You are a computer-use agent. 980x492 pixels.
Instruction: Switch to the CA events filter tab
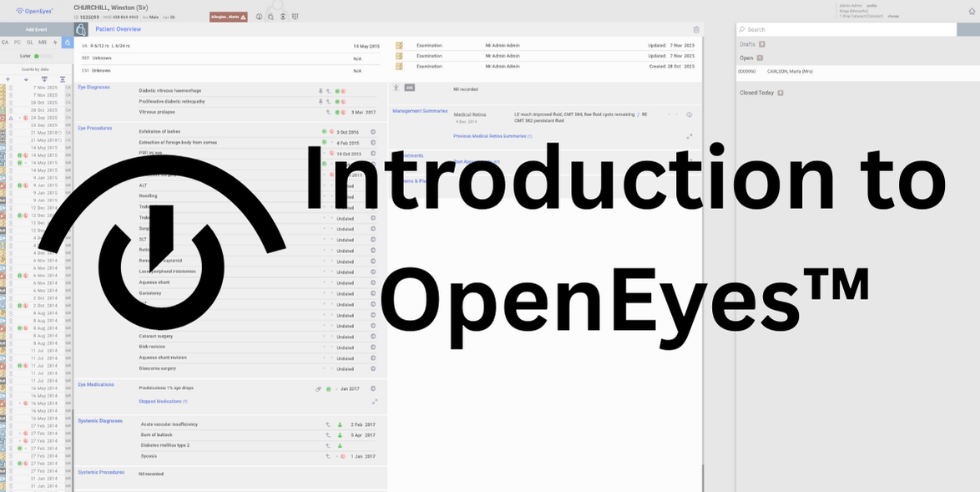click(x=5, y=42)
